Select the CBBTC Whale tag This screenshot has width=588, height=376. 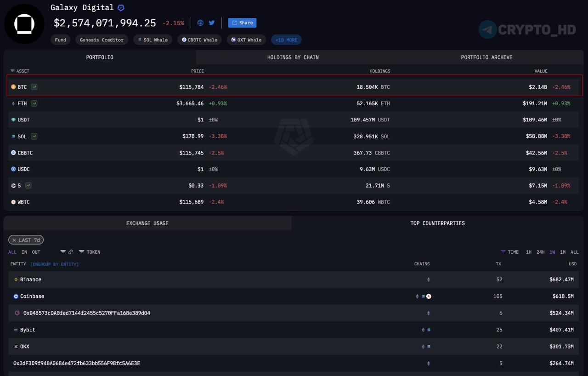pyautogui.click(x=199, y=40)
